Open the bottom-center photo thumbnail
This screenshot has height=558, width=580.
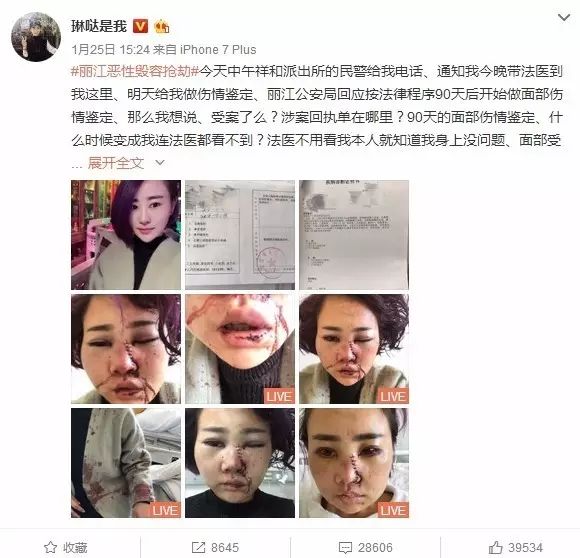(240, 463)
